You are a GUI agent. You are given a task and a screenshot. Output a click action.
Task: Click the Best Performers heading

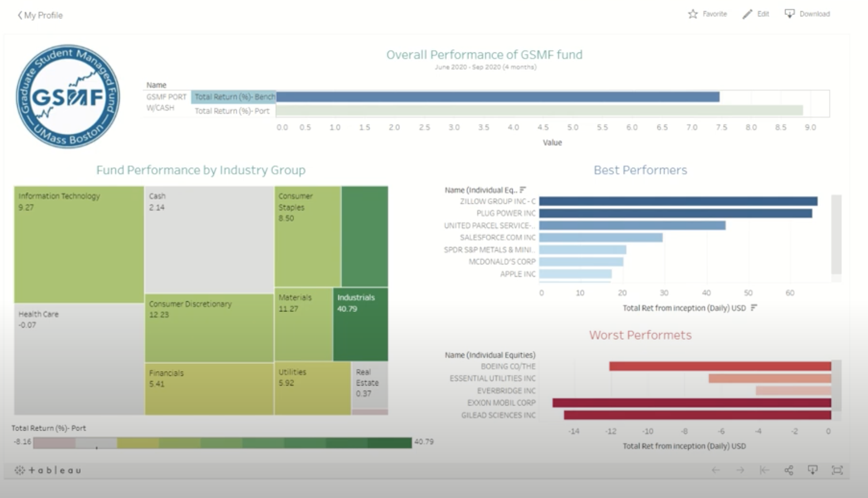(x=640, y=170)
